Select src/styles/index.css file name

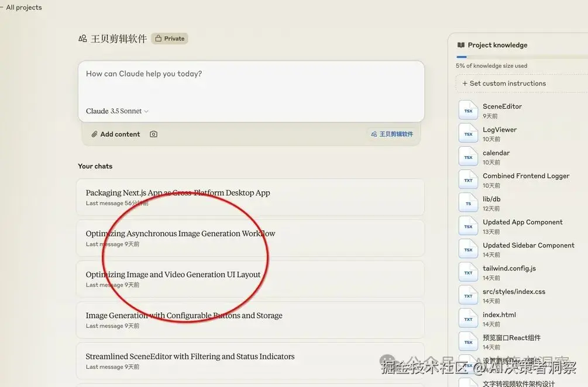pyautogui.click(x=514, y=292)
